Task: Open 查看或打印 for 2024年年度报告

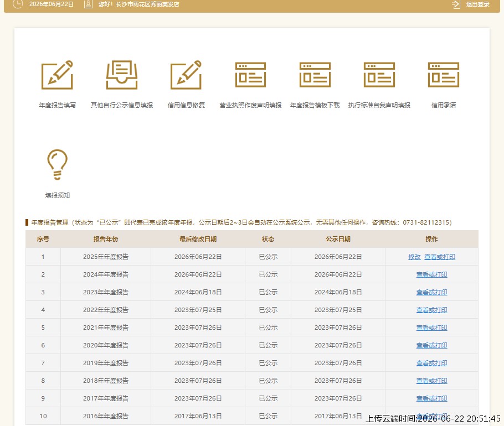Action: point(431,274)
